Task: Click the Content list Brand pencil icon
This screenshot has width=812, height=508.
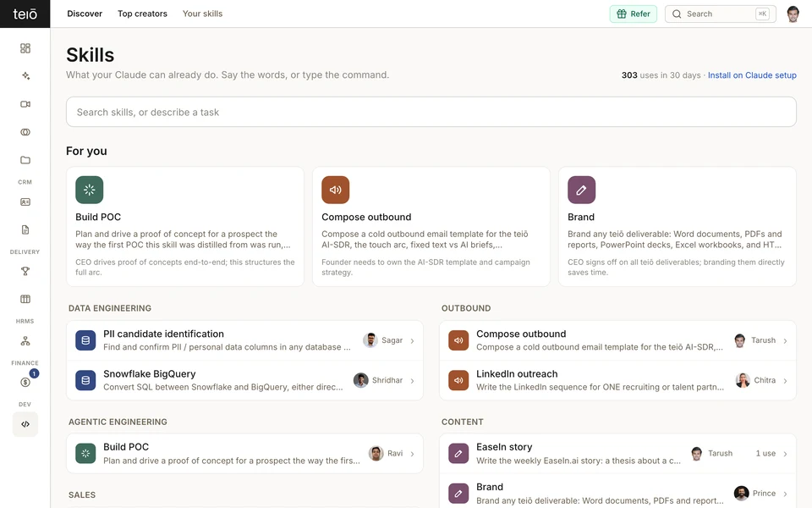Action: [x=458, y=494]
